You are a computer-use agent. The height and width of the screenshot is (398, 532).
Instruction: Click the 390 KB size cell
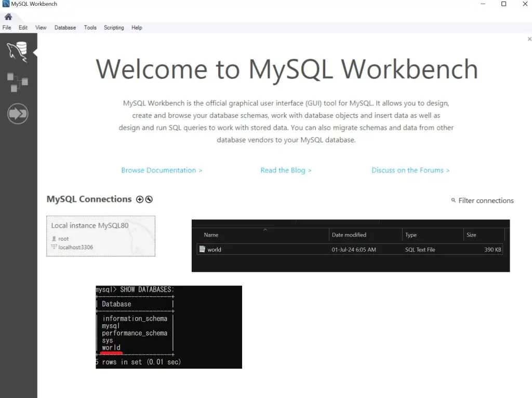point(493,250)
